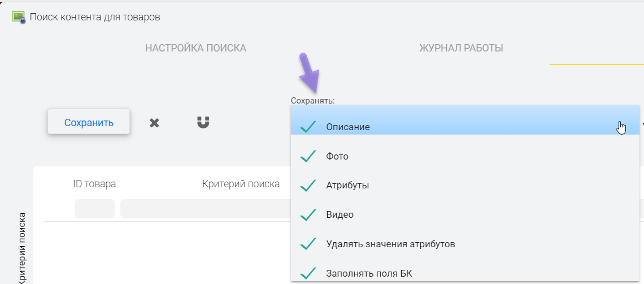Click the horizontal Критерий поиска column header
Image resolution: width=644 pixels, height=284 pixels.
click(241, 184)
